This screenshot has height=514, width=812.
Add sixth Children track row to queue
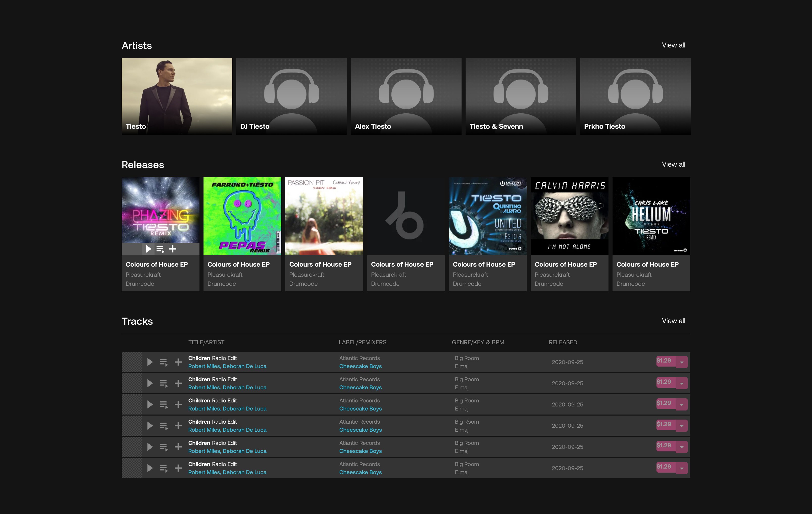point(164,469)
